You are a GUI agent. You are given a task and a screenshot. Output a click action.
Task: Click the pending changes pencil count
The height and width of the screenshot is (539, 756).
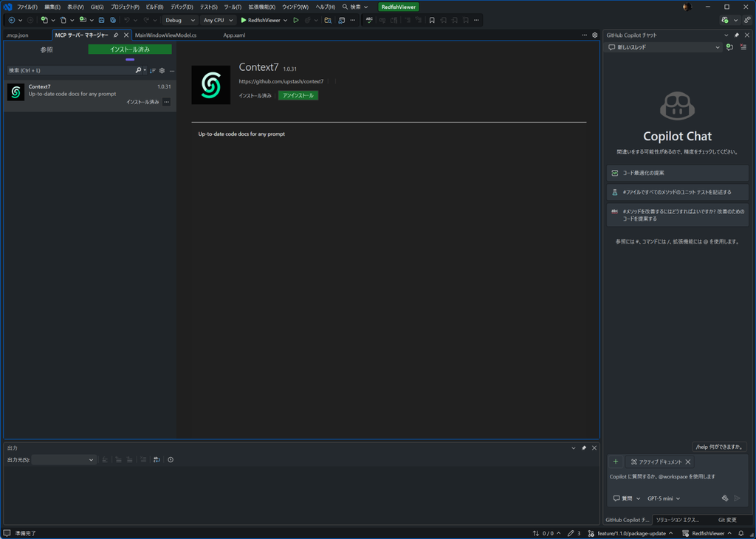pos(574,533)
